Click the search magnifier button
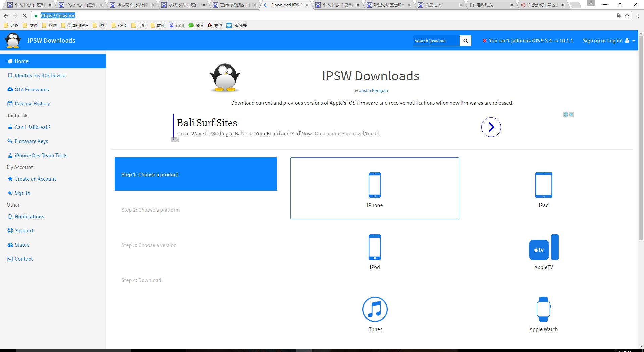644x352 pixels. pyautogui.click(x=465, y=41)
